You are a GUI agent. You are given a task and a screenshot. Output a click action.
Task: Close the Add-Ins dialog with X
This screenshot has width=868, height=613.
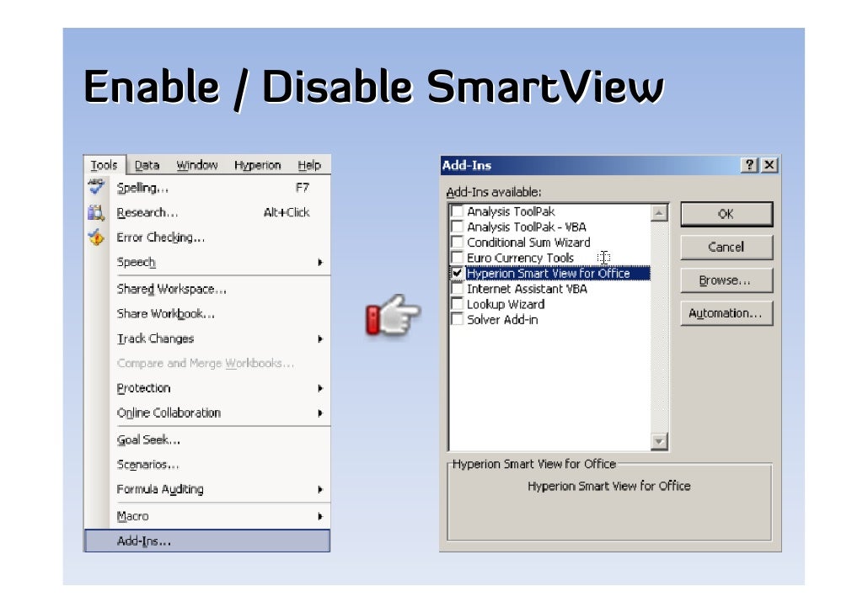pyautogui.click(x=769, y=165)
